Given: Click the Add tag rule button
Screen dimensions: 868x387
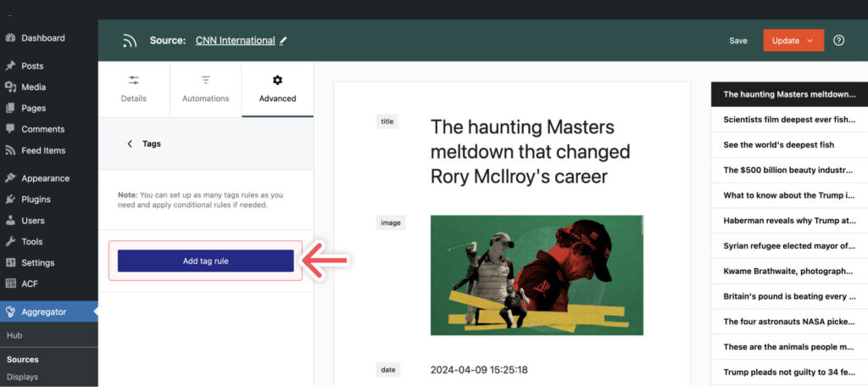Looking at the screenshot, I should pyautogui.click(x=205, y=261).
